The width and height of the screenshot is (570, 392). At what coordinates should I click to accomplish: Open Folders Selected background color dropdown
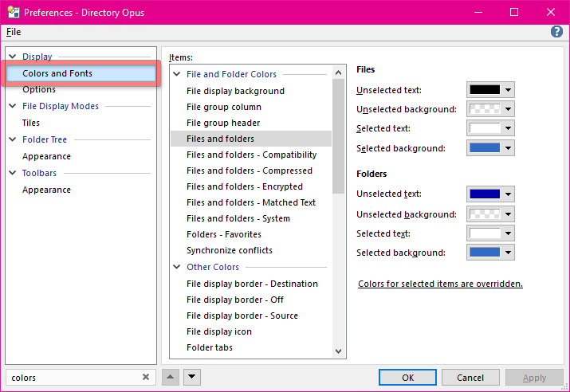tap(490, 253)
